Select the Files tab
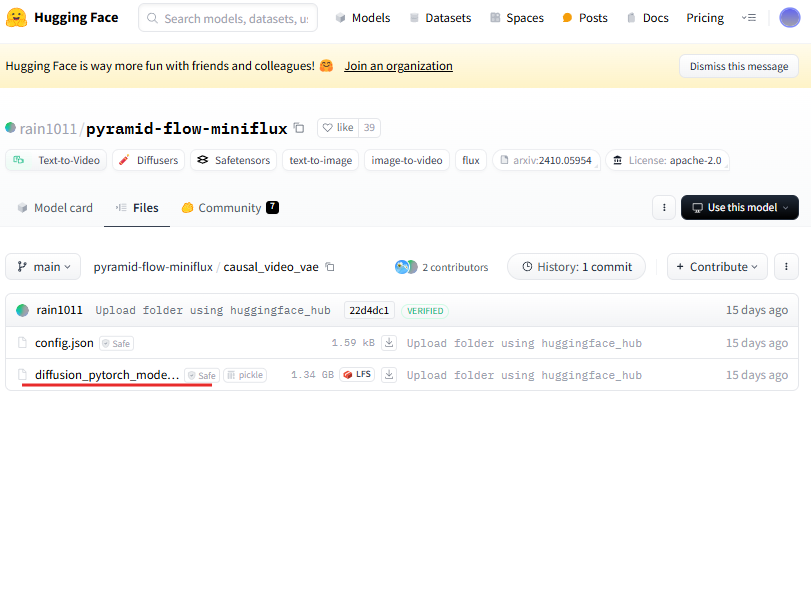Viewport: 811px width, 595px height. tap(137, 208)
